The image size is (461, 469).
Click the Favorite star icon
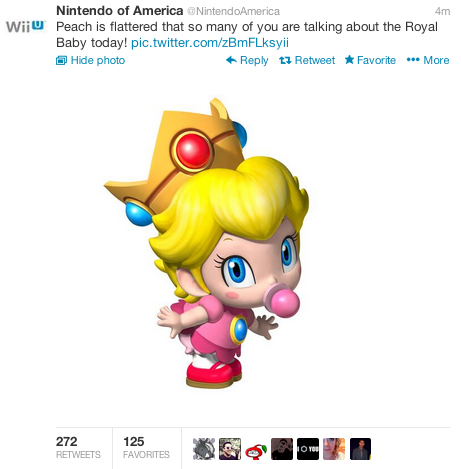tap(349, 60)
